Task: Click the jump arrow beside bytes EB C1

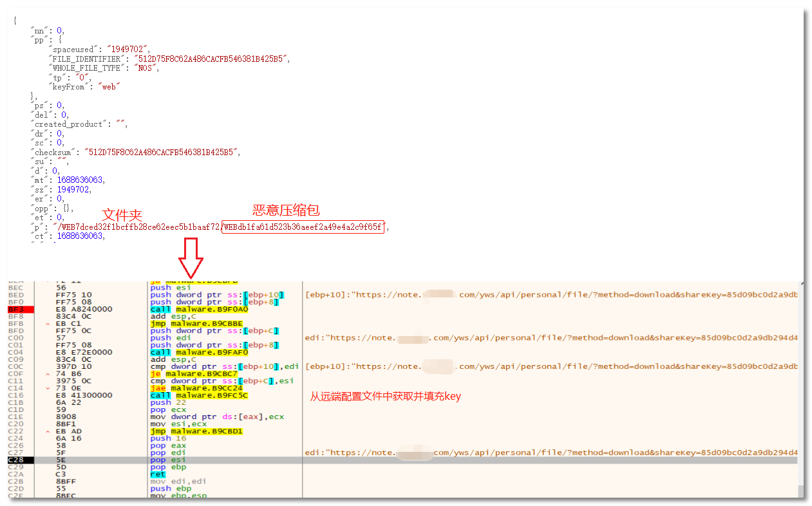Action: coord(49,323)
